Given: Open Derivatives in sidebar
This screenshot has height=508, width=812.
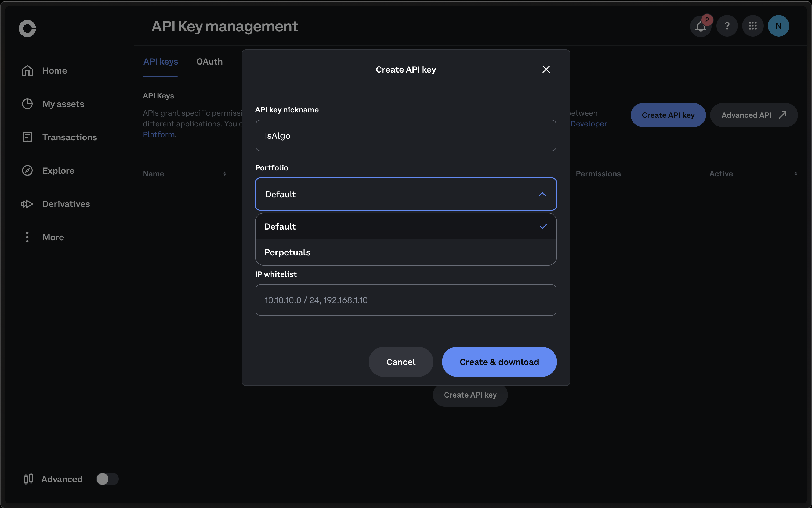Looking at the screenshot, I should (66, 204).
